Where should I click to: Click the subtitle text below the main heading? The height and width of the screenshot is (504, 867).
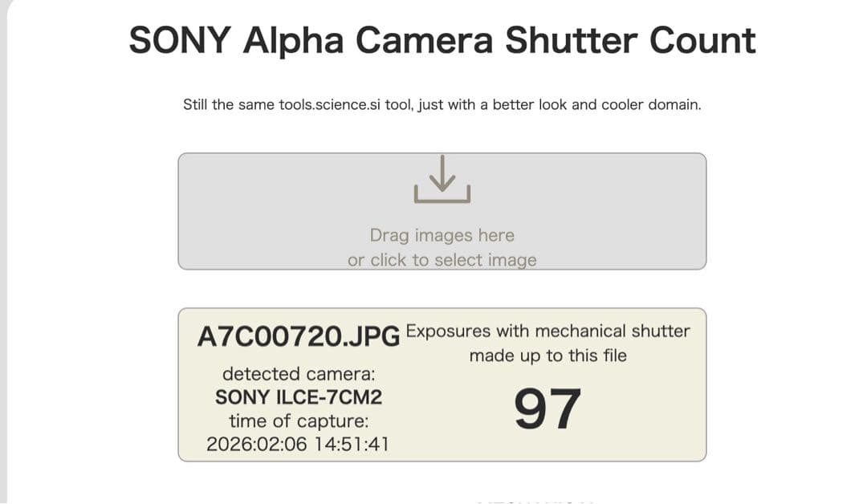pyautogui.click(x=440, y=104)
